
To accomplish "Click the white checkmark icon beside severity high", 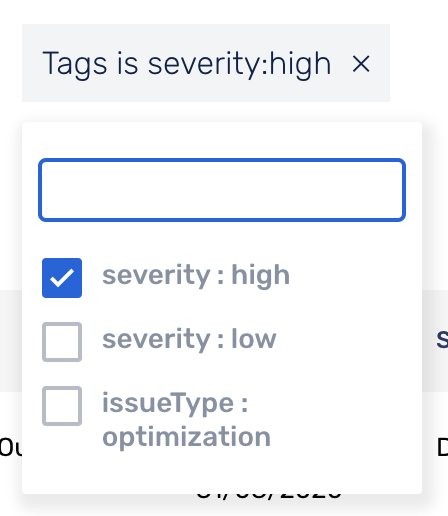I will [62, 278].
